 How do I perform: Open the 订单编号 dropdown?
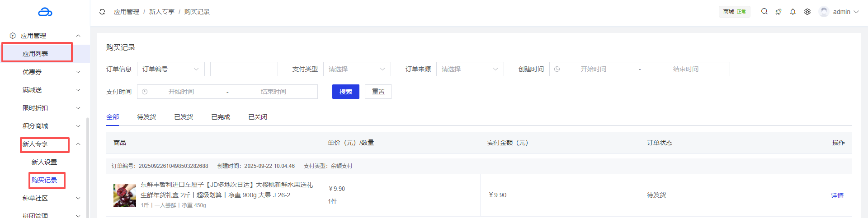pyautogui.click(x=170, y=69)
